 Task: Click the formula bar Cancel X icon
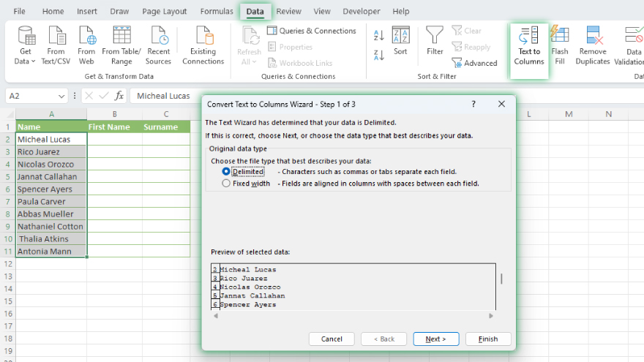(x=89, y=96)
